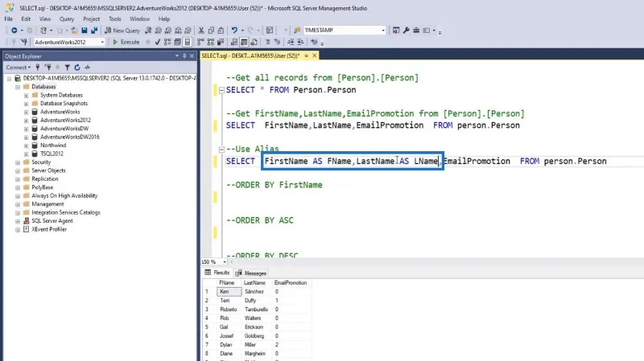Open the available databases AdventureWorks2012 dropdown
The image size is (644, 361).
[x=102, y=42]
